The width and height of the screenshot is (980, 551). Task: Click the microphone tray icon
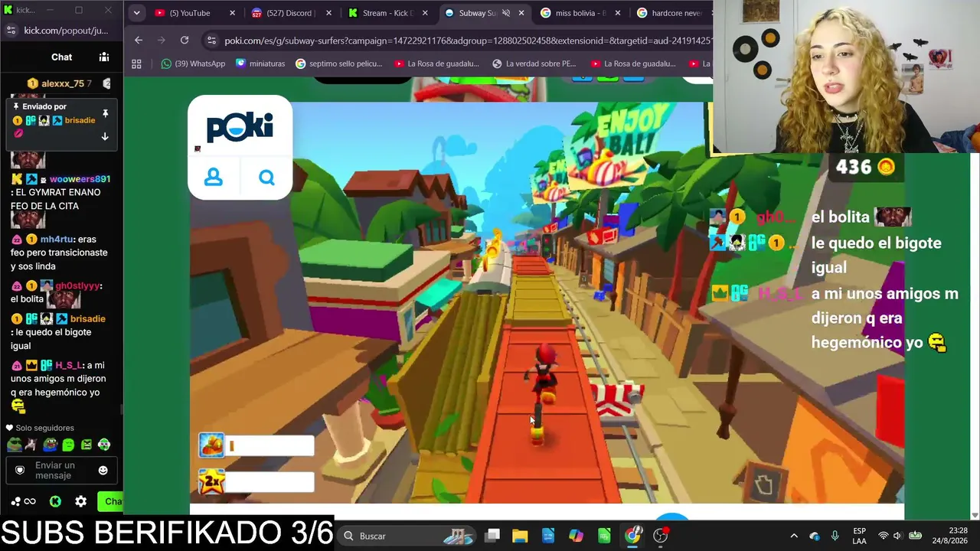[x=835, y=536]
